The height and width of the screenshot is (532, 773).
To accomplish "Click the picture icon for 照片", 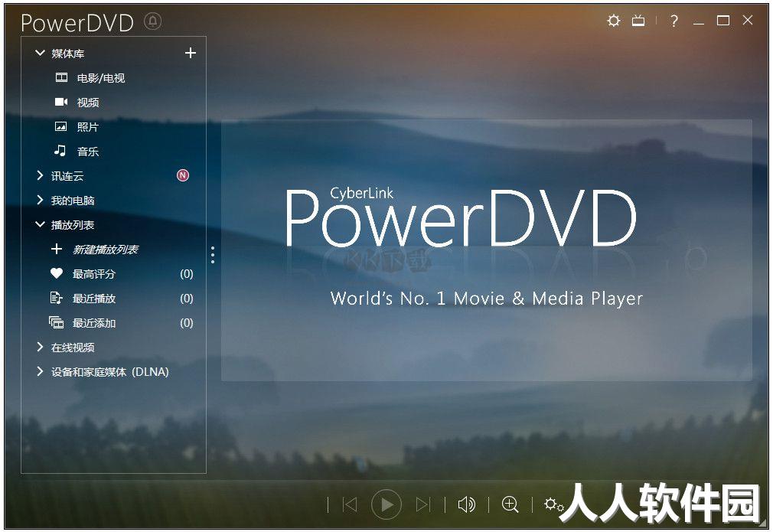I will [x=60, y=127].
